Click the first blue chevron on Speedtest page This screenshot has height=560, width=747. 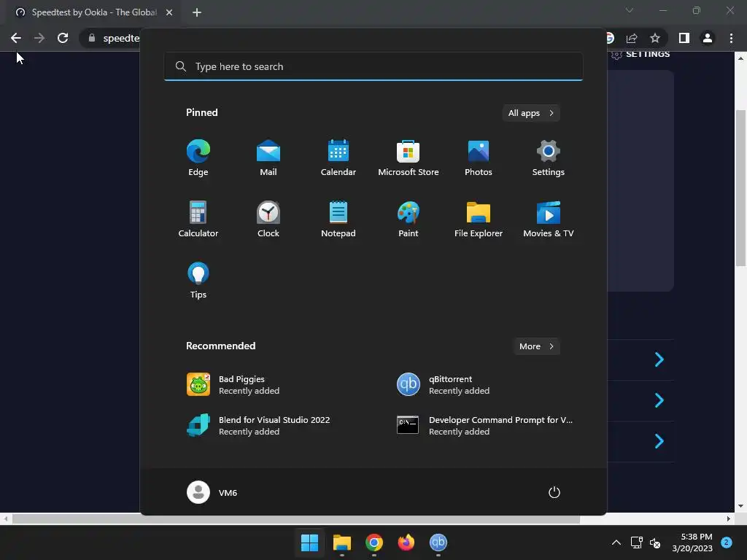[659, 359]
